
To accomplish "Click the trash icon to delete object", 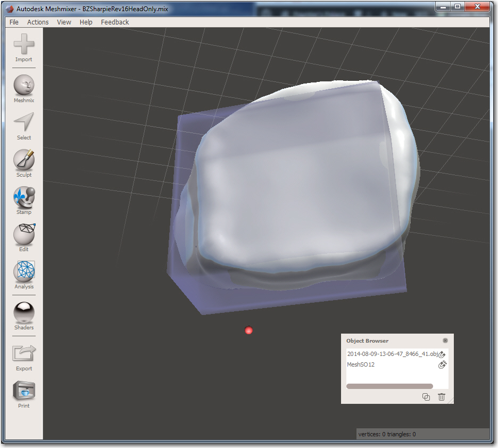I will 442,397.
